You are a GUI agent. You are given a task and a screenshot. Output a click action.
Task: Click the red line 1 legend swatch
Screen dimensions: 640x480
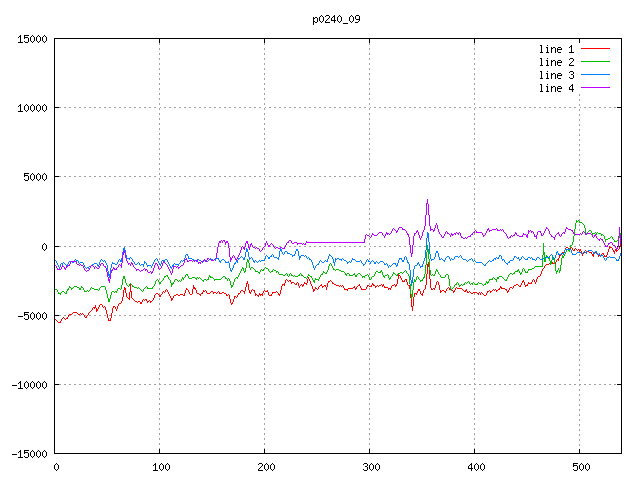[595, 49]
